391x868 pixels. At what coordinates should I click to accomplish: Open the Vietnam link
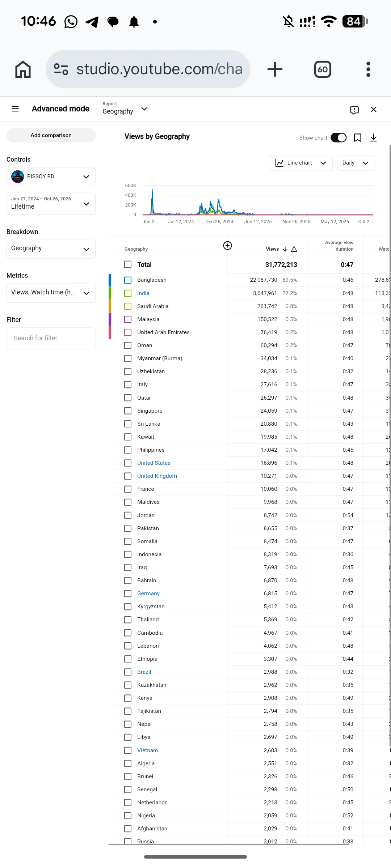pos(148,750)
